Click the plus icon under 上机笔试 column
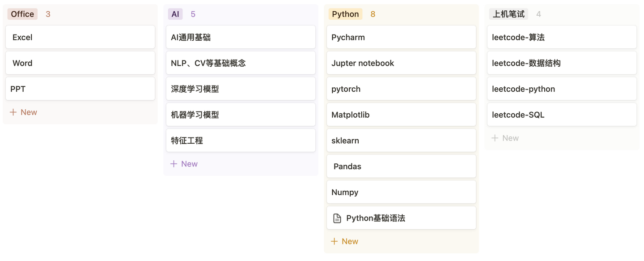This screenshot has height=261, width=644. coord(495,138)
